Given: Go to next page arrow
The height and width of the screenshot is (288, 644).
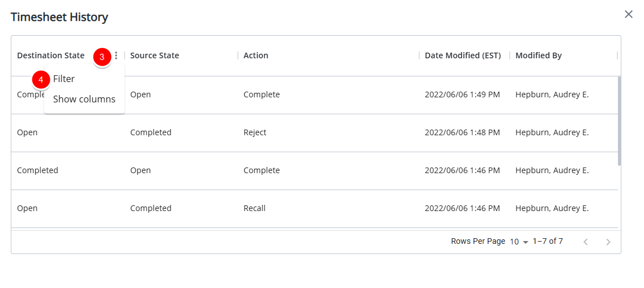Looking at the screenshot, I should pyautogui.click(x=608, y=242).
